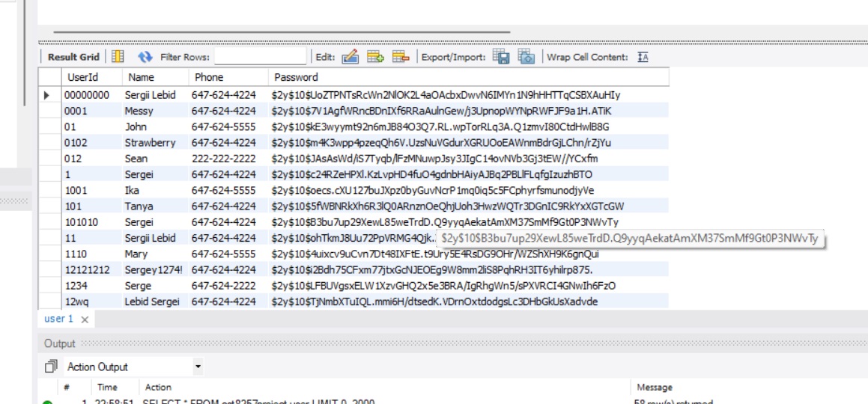Click the Password column header
Image resolution: width=868 pixels, height=404 pixels.
[x=296, y=77]
